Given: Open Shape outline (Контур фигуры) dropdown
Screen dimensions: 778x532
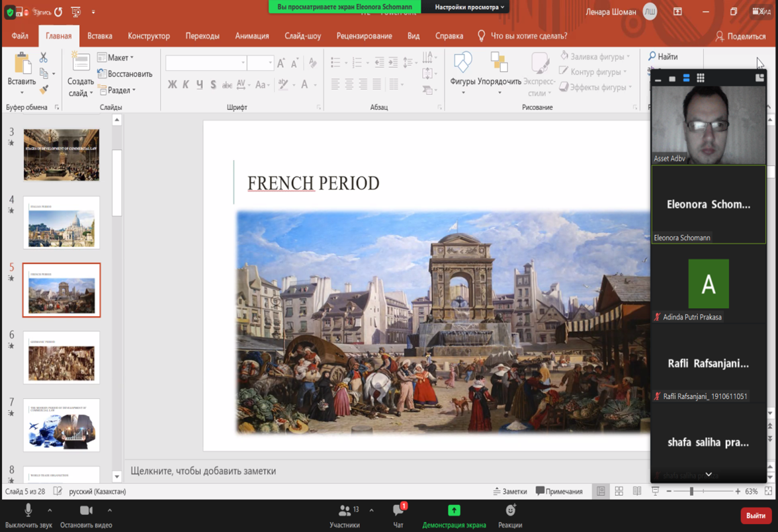Looking at the screenshot, I should (593, 72).
